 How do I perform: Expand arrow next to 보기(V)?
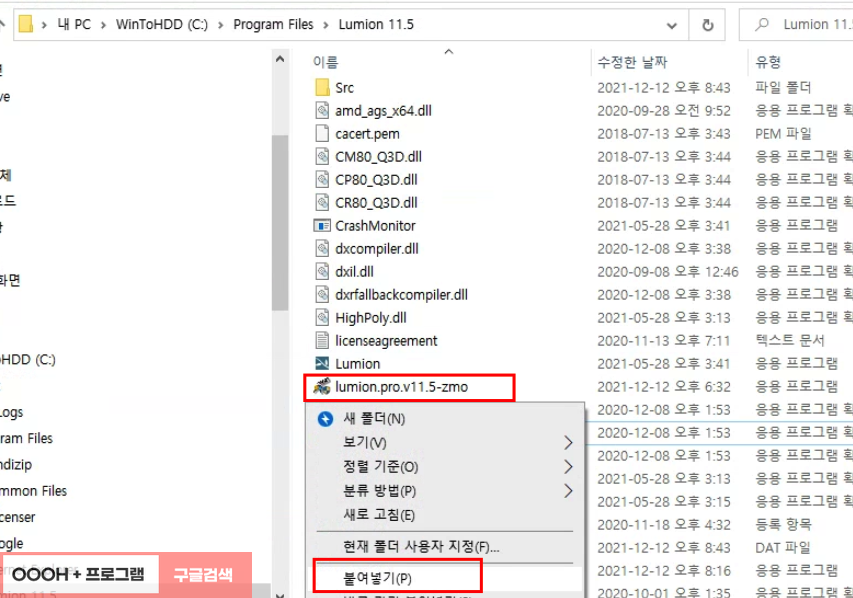point(568,442)
